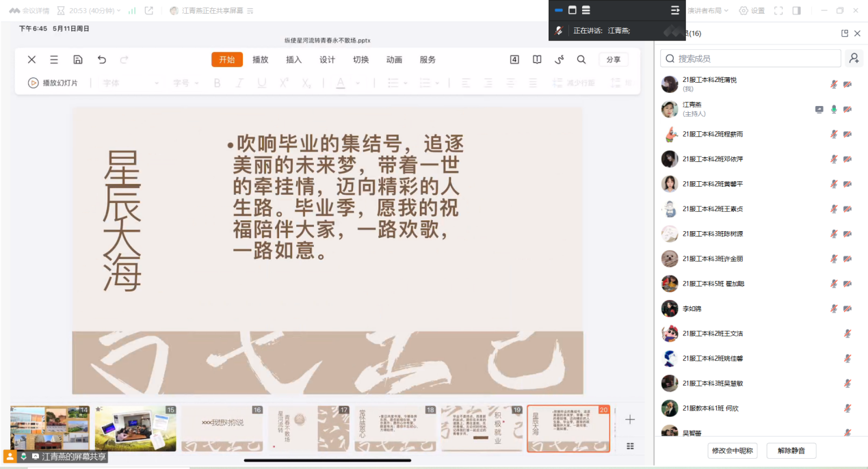Image resolution: width=868 pixels, height=469 pixels.
Task: Toggle muted mic for 李如锦
Action: click(834, 309)
